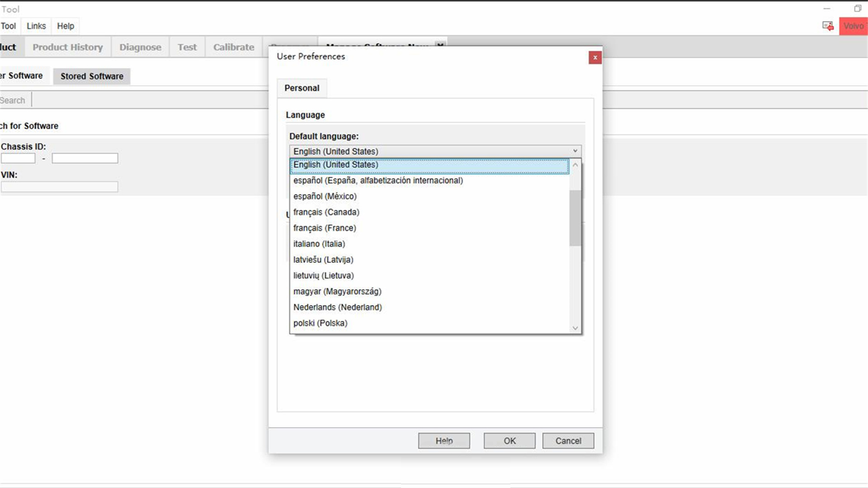Click the language list scroll-down arrow
868x488 pixels.
(575, 328)
